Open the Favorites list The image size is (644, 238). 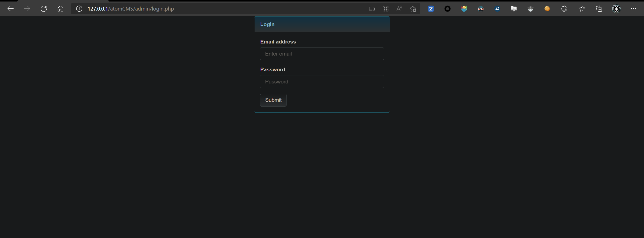[x=582, y=9]
